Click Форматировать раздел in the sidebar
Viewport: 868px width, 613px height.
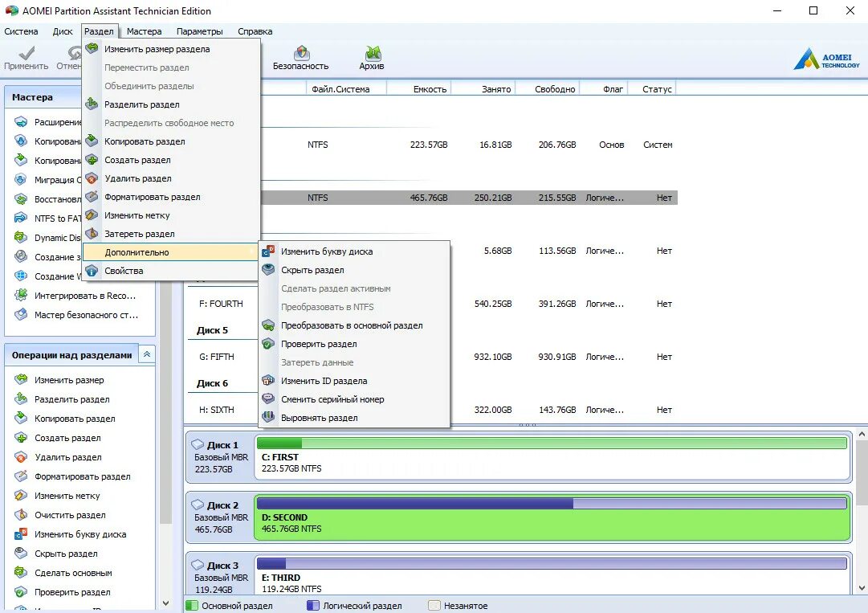coord(83,476)
